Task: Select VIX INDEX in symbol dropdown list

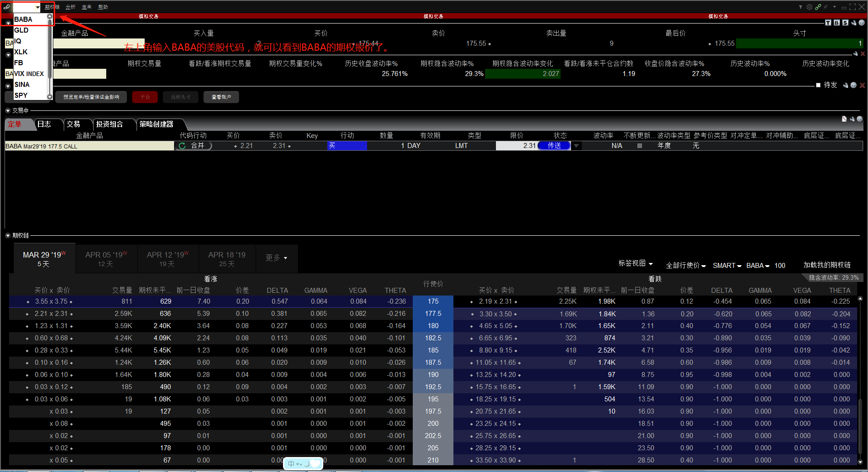Action: pyautogui.click(x=29, y=74)
